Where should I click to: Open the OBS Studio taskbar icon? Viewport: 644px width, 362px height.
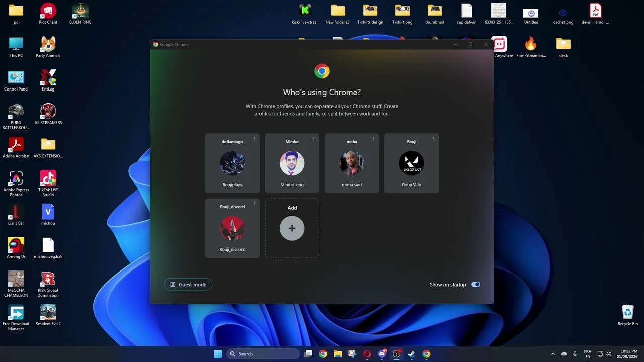(x=397, y=354)
